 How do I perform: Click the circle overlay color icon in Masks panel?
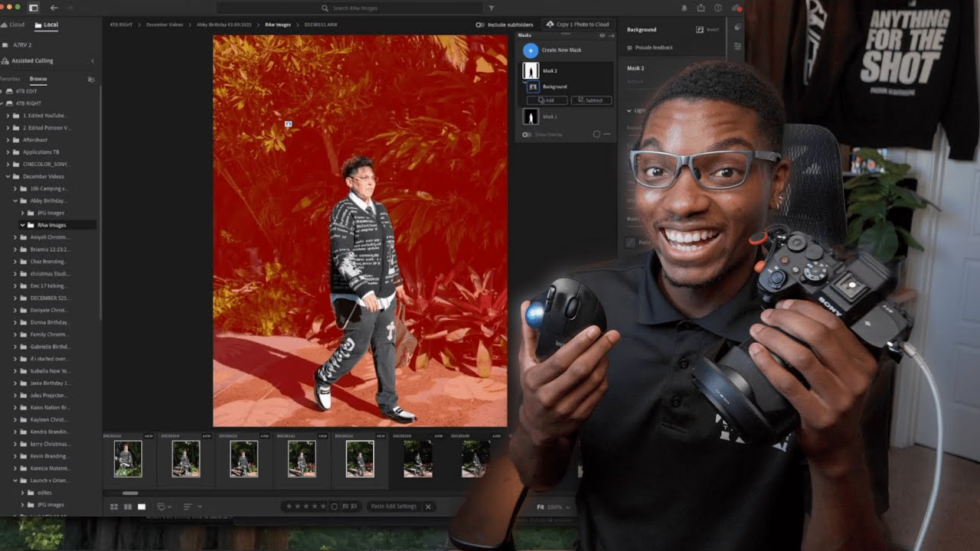click(x=596, y=134)
